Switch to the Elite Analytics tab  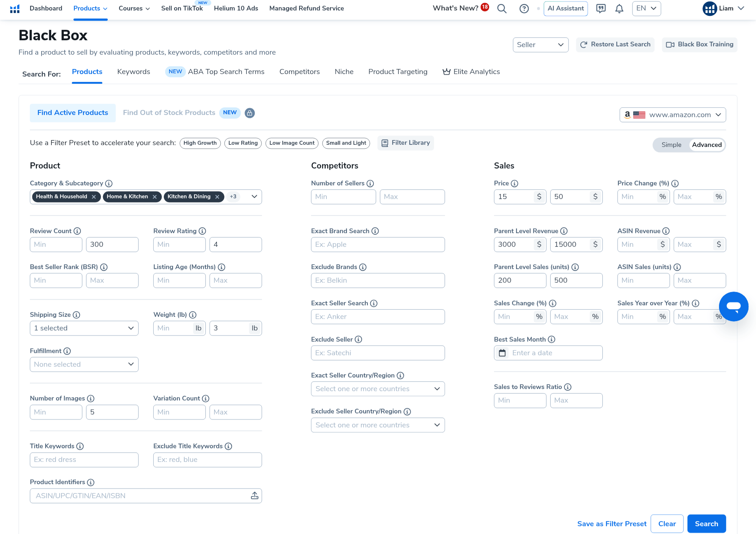click(471, 72)
